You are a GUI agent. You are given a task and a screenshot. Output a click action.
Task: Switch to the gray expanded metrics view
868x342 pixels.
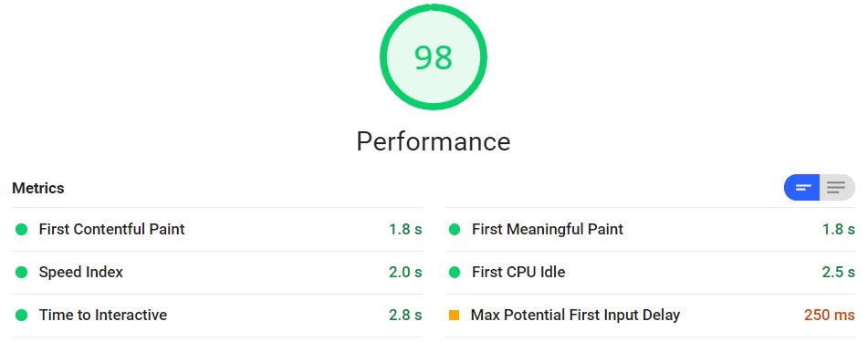[837, 188]
